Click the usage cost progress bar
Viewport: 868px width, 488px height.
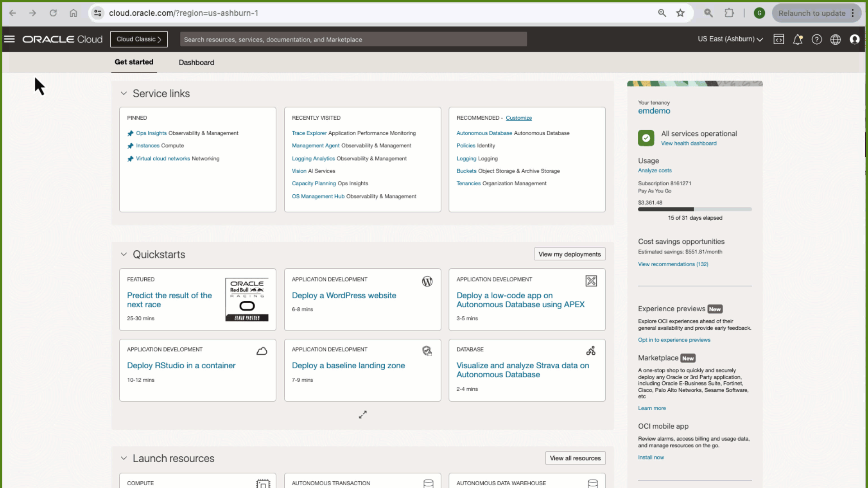(694, 209)
